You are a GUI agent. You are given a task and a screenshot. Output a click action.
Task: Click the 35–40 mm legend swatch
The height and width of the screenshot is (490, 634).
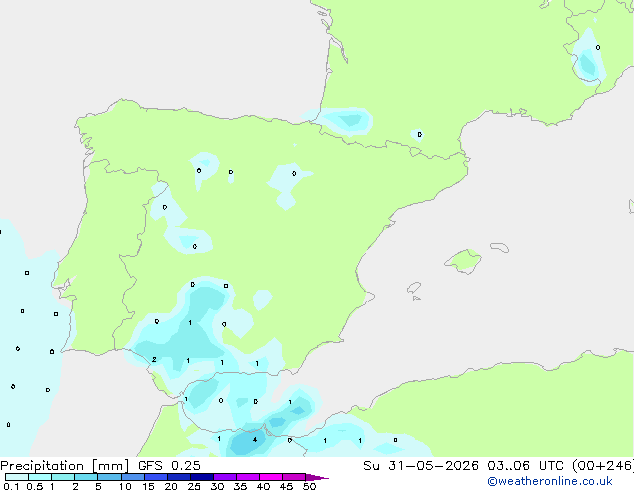247,477
